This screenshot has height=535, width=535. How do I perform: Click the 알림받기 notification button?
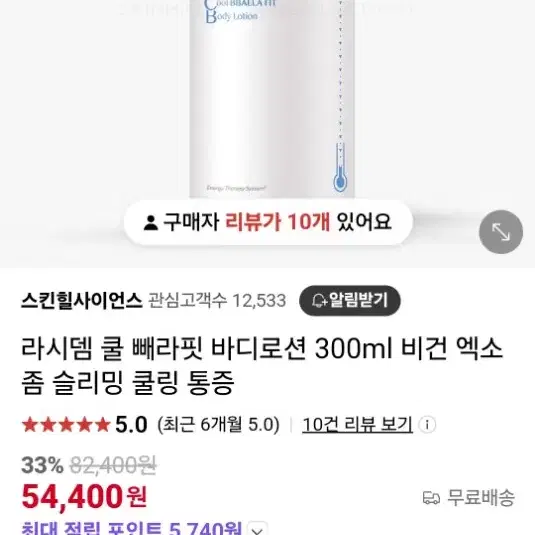pos(350,301)
